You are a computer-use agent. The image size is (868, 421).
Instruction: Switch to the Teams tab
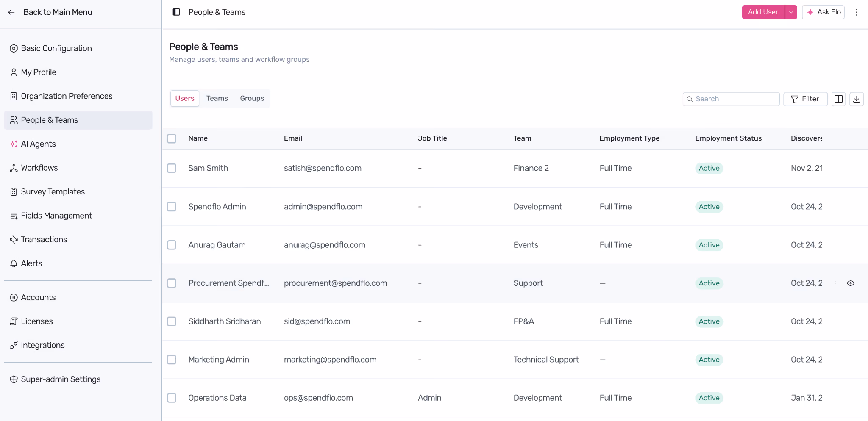point(217,98)
